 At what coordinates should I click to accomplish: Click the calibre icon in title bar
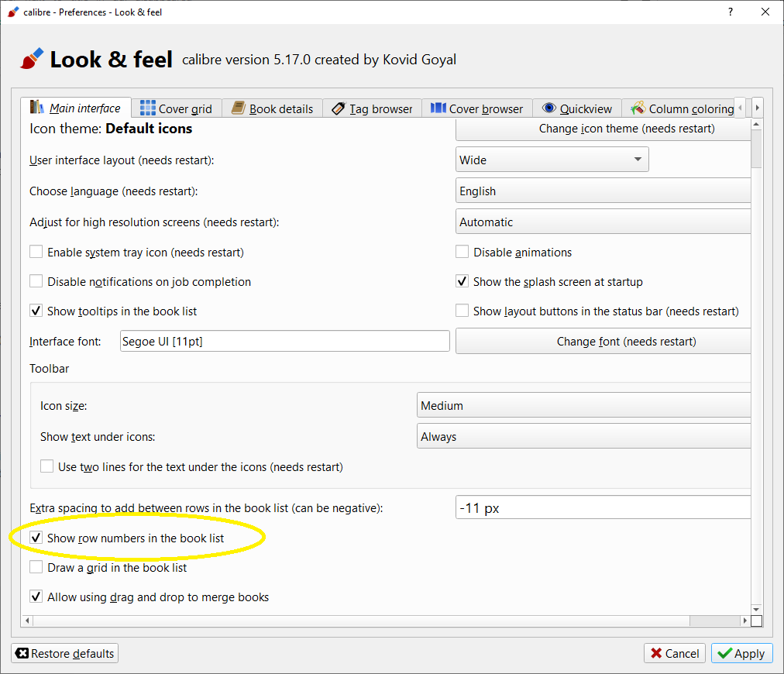click(x=13, y=12)
